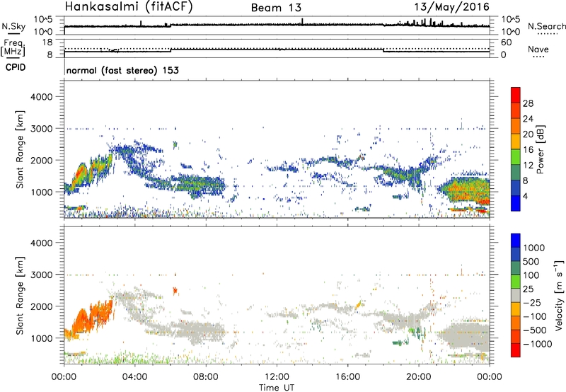Viewport: 566px width, 392px height.
Task: Click the "Beam 13" heading
Action: [x=276, y=8]
